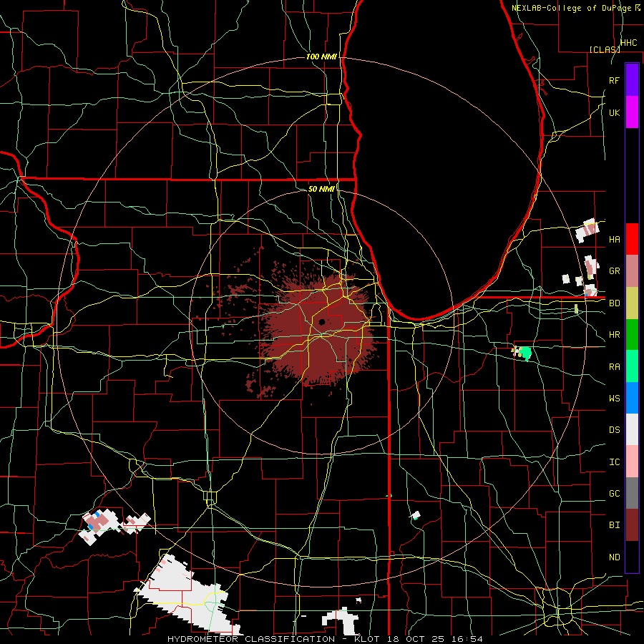Click the RF legend label

(x=615, y=80)
